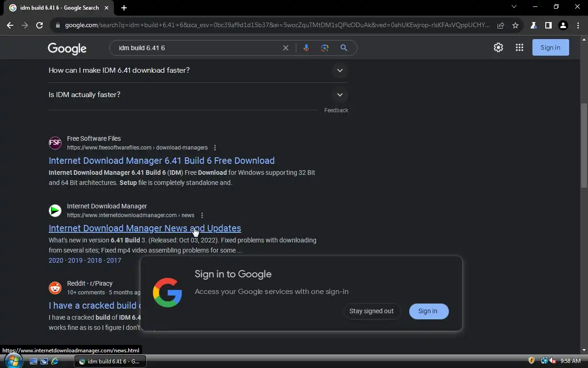Search by image with Google Lens
This screenshot has height=368, width=588.
(x=325, y=48)
